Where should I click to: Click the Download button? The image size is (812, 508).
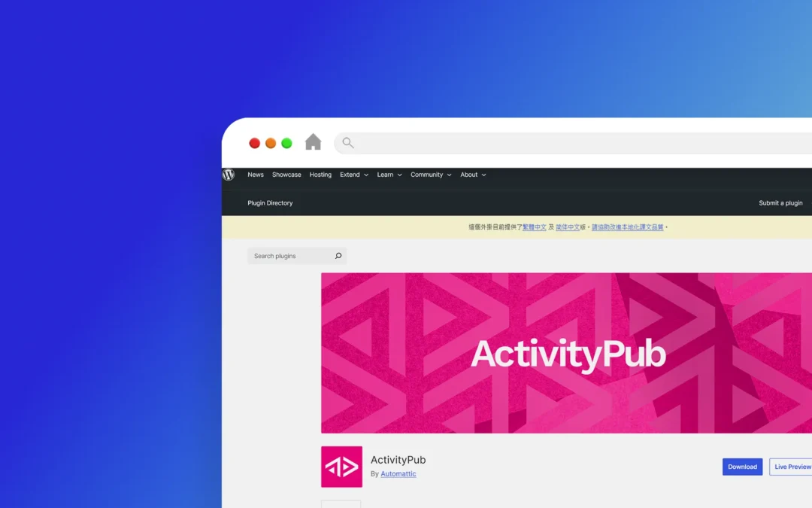[742, 467]
